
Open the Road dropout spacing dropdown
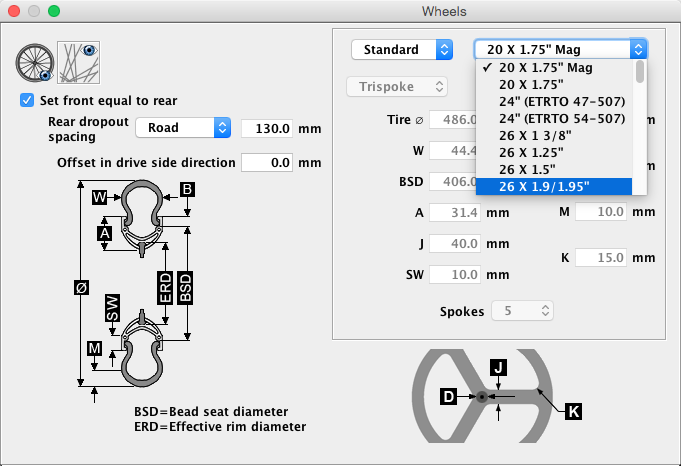click(x=183, y=128)
